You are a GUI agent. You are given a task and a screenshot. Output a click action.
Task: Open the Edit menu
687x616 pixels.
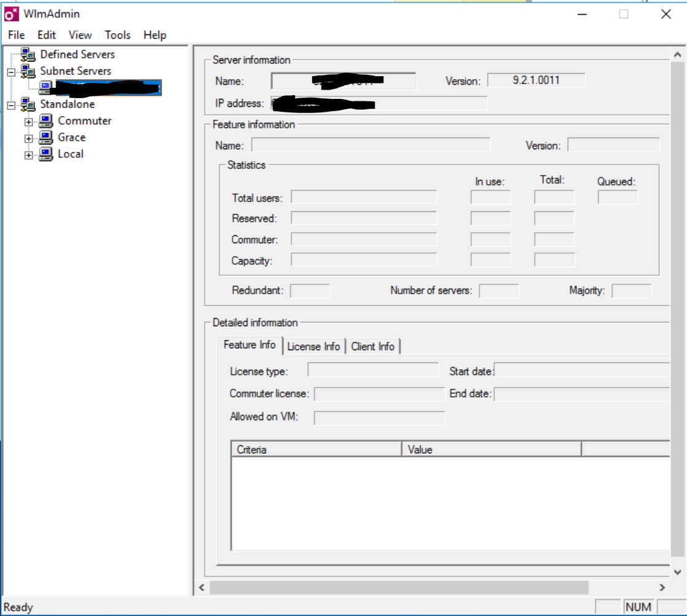click(x=47, y=35)
